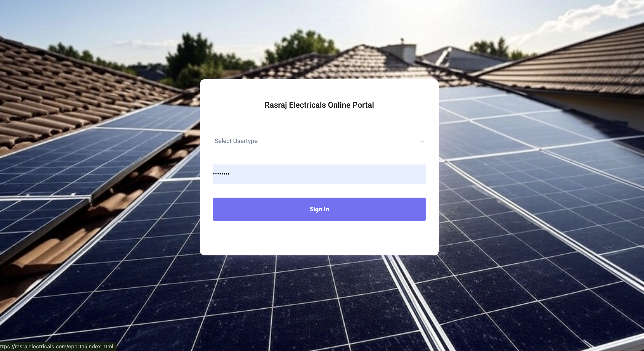Click the blue sky above the login card
Viewport: 644px width, 351px height.
point(250,20)
